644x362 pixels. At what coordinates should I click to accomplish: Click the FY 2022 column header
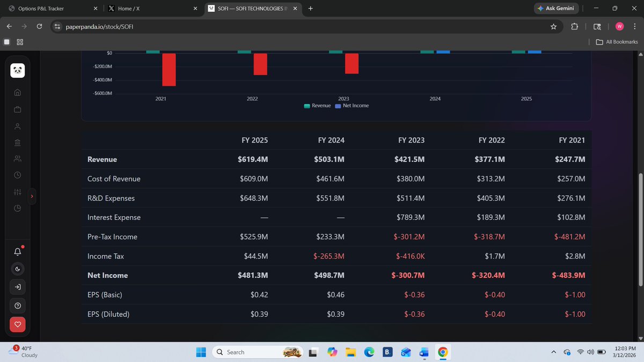coord(492,140)
